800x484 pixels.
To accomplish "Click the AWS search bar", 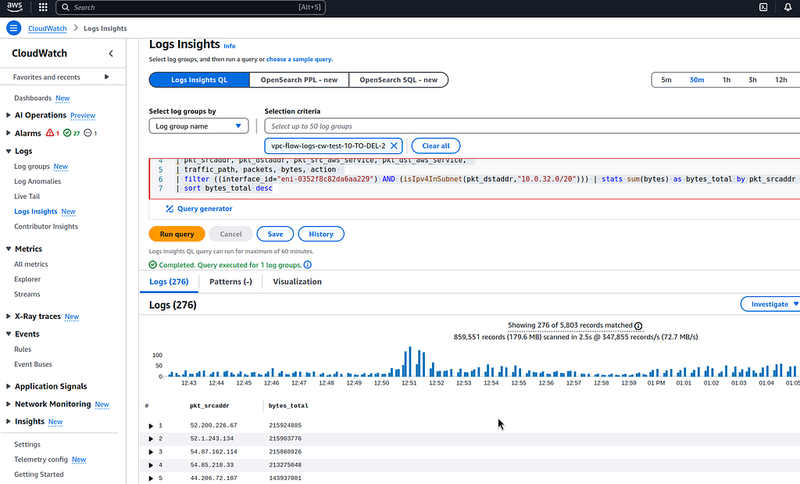I will 190,7.
